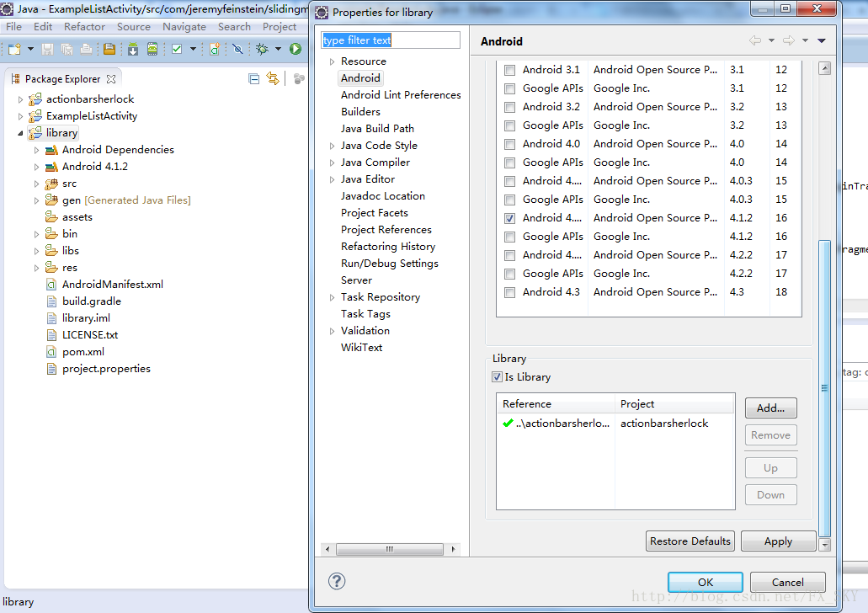Click the vertical scrollbar thumb in Android page

click(825, 387)
